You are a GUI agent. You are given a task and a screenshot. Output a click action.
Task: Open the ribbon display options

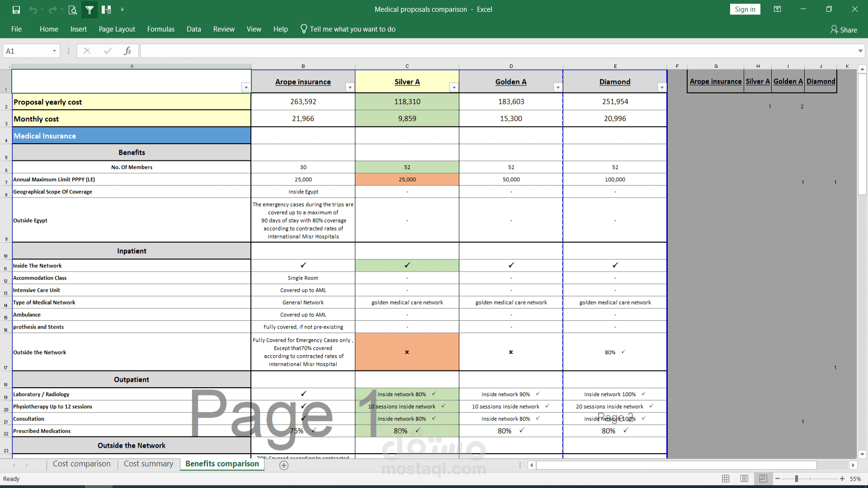(778, 9)
